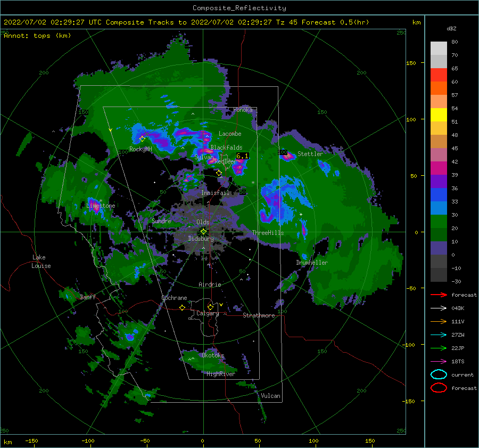Click the yellow radar-center marker below Olds

(x=203, y=232)
